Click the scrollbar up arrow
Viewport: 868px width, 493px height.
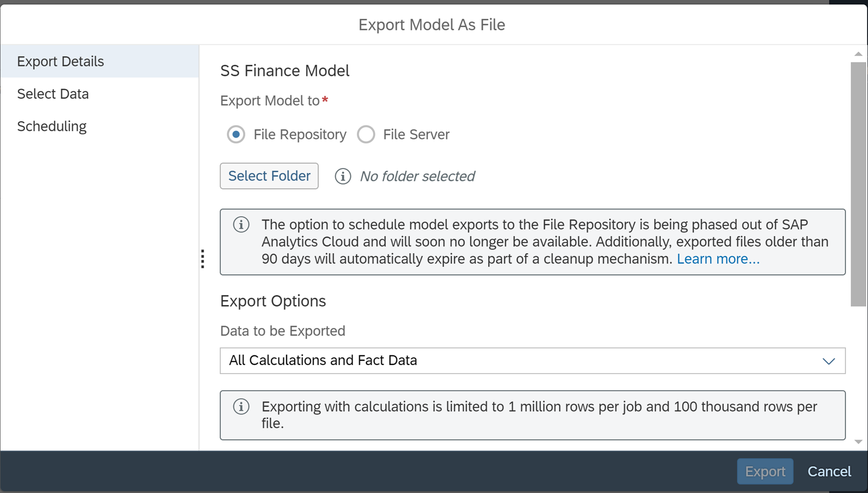[857, 53]
